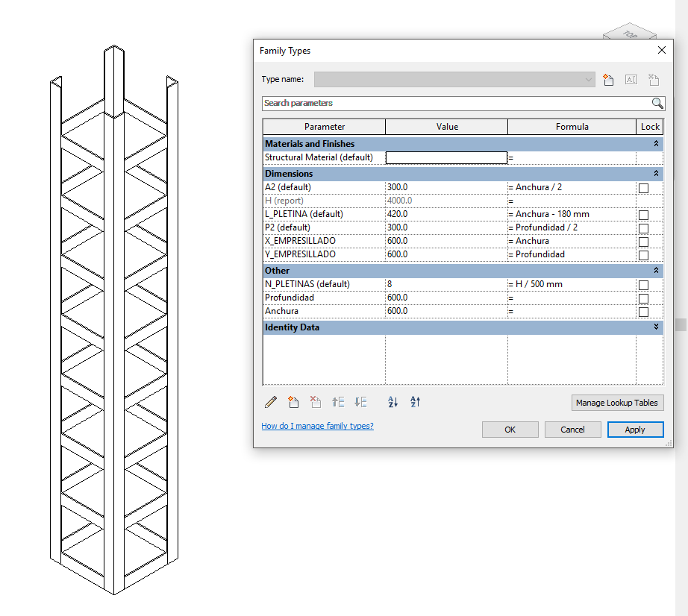Click the Delete Parameter icon at bottom

pyautogui.click(x=316, y=402)
